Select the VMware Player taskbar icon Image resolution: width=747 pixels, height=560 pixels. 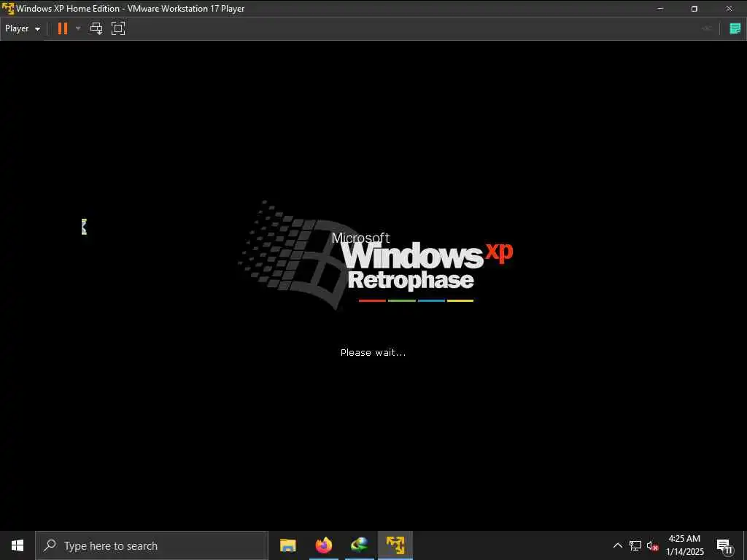click(395, 545)
